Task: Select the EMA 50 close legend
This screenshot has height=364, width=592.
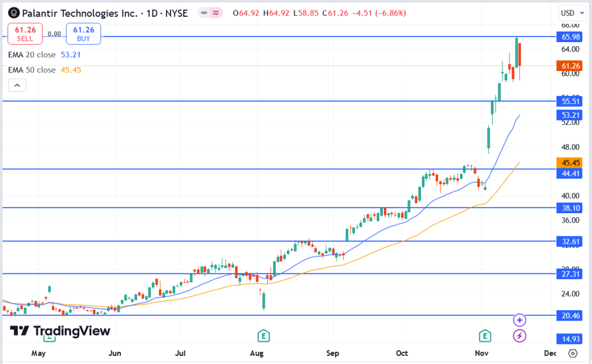Action: point(45,70)
